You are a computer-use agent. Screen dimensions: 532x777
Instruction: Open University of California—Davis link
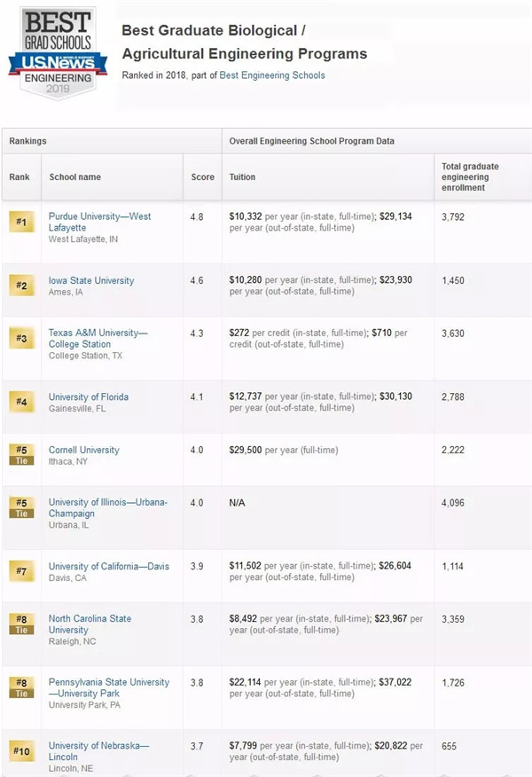pos(108,566)
